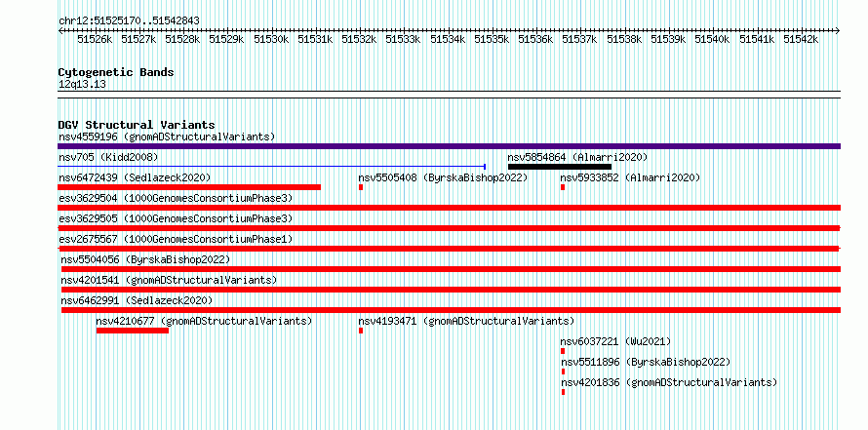Screen dimensions: 868x430
Task: Click ruler position 51535k
Action: [493, 39]
